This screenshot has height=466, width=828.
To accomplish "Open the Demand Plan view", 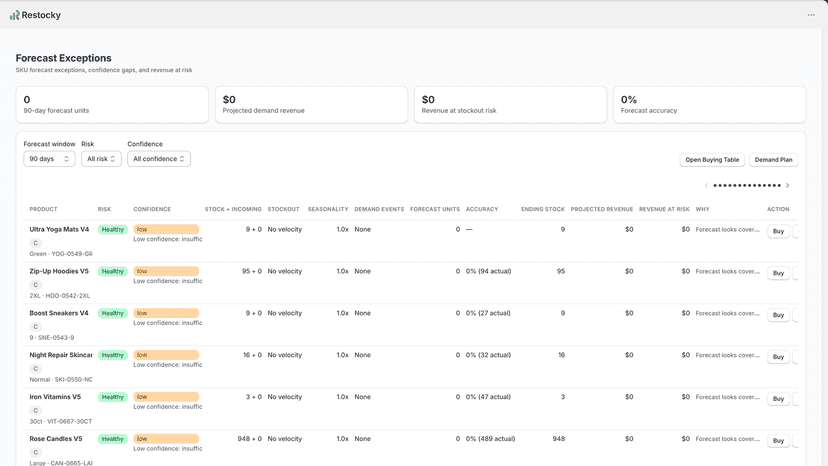I will click(773, 160).
